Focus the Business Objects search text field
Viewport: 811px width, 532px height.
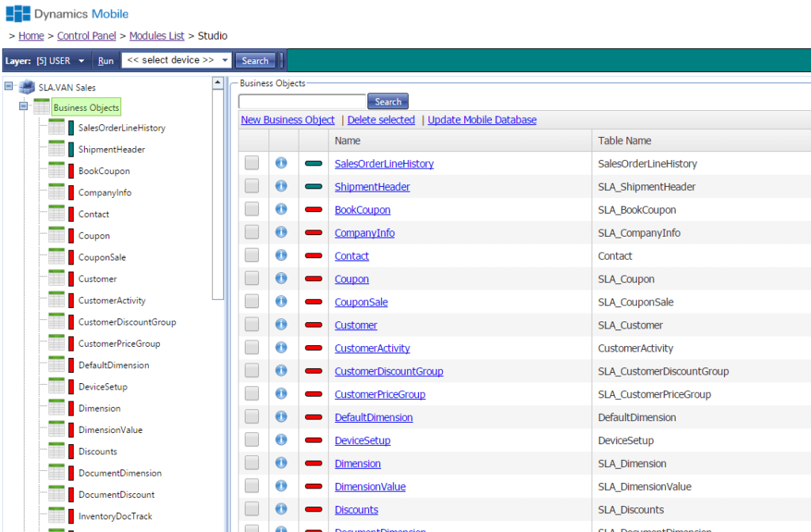pyautogui.click(x=302, y=101)
